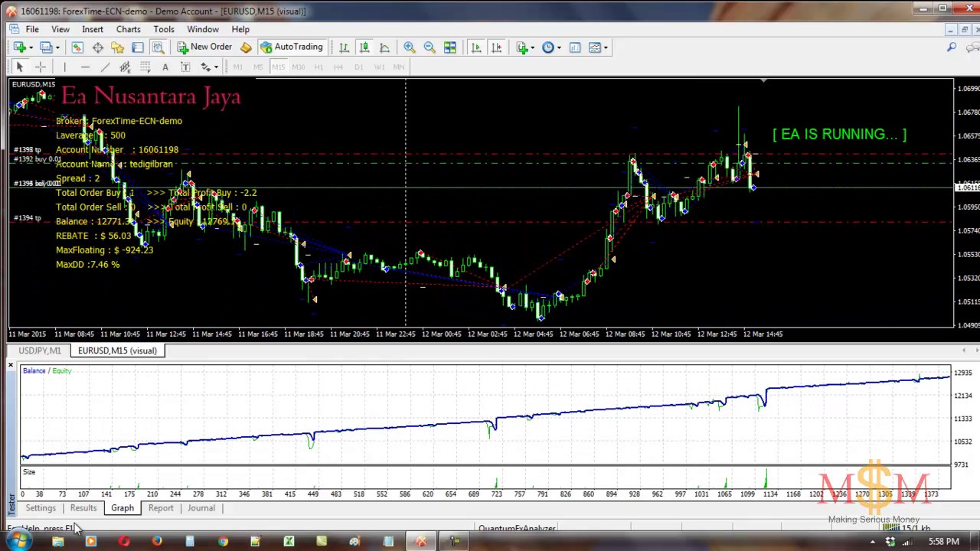Viewport: 980px width, 551px height.
Task: Open the tester Report tab
Action: point(161,508)
